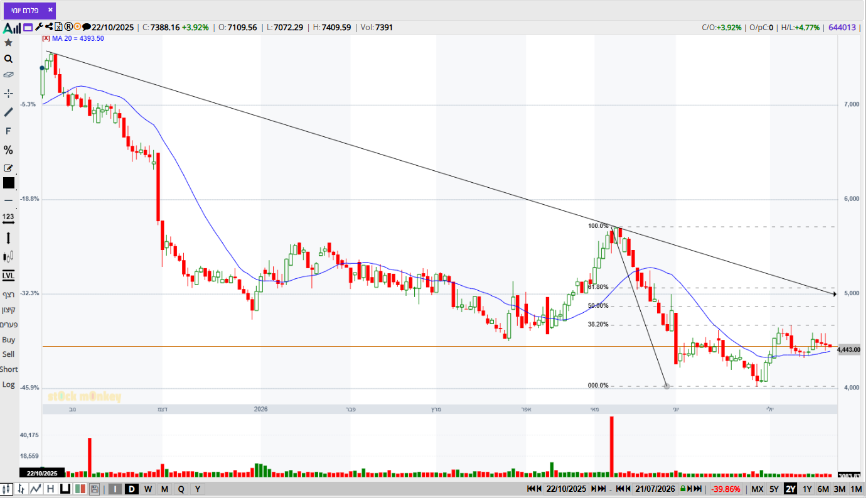Click the save floppy disk icon
This screenshot has width=868, height=500.
click(95, 489)
